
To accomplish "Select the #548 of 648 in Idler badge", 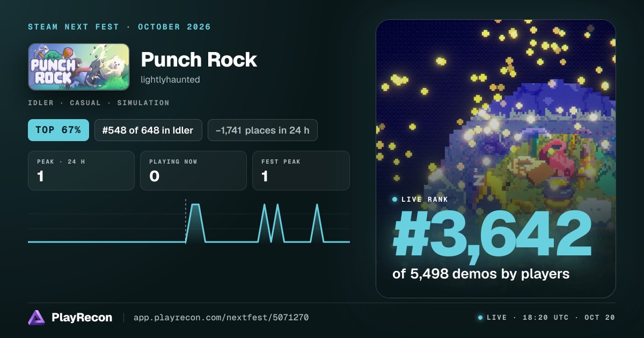I will [148, 130].
